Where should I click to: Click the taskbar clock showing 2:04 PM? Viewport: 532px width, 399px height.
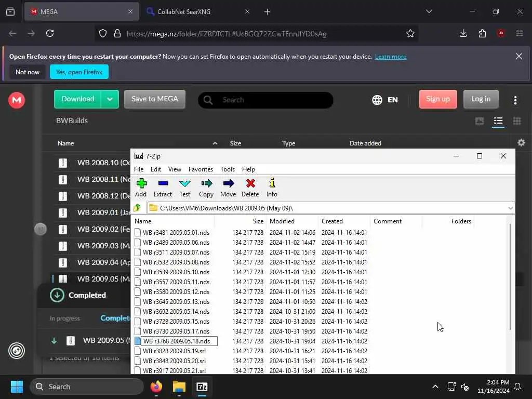[x=494, y=387]
